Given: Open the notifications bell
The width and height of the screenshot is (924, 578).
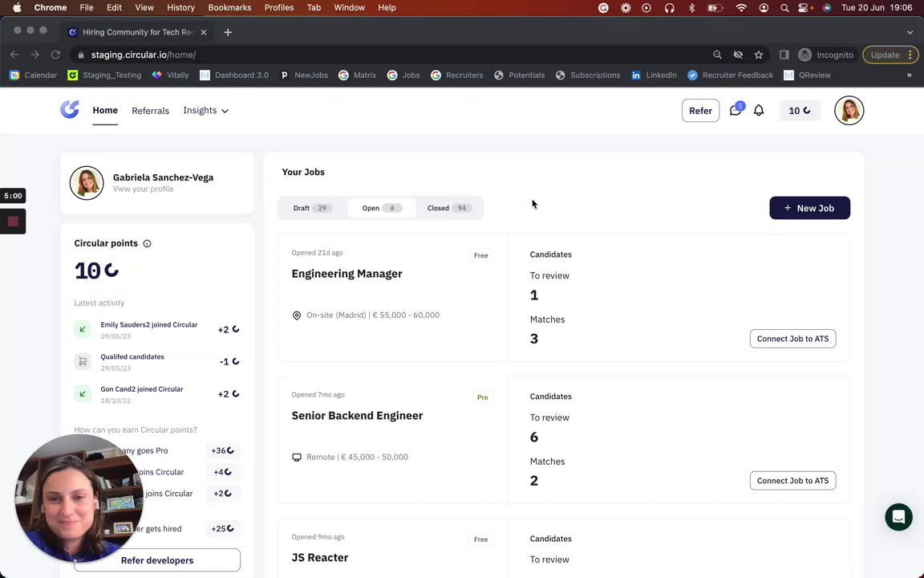Looking at the screenshot, I should point(759,110).
